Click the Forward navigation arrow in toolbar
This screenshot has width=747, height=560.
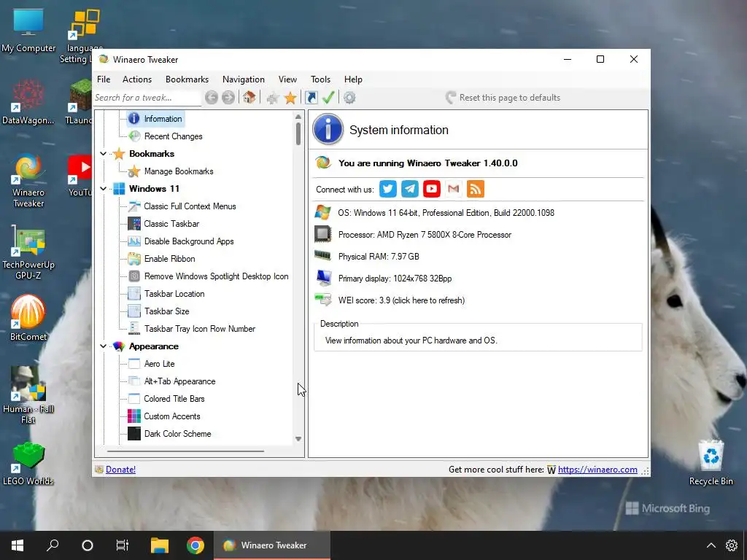(228, 98)
